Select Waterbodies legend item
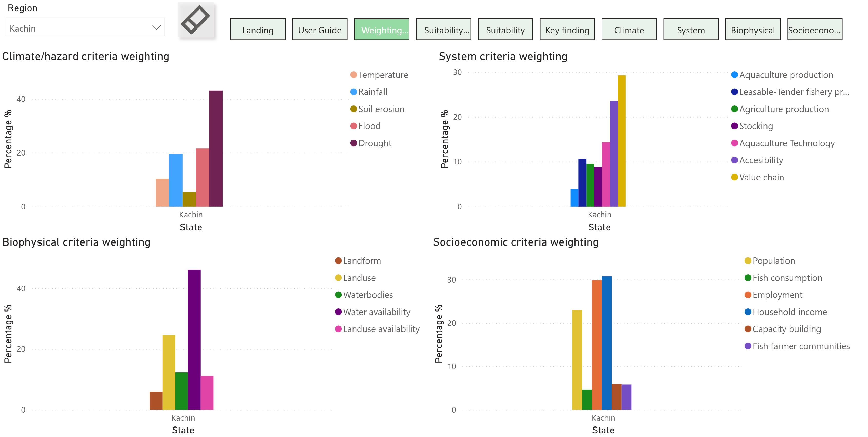The width and height of the screenshot is (868, 437). coord(364,295)
